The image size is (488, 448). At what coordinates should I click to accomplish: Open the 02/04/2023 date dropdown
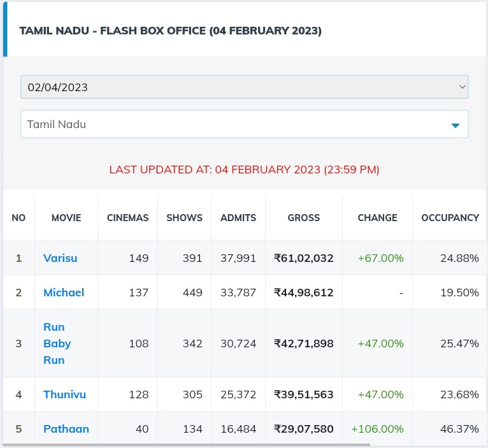tap(244, 87)
